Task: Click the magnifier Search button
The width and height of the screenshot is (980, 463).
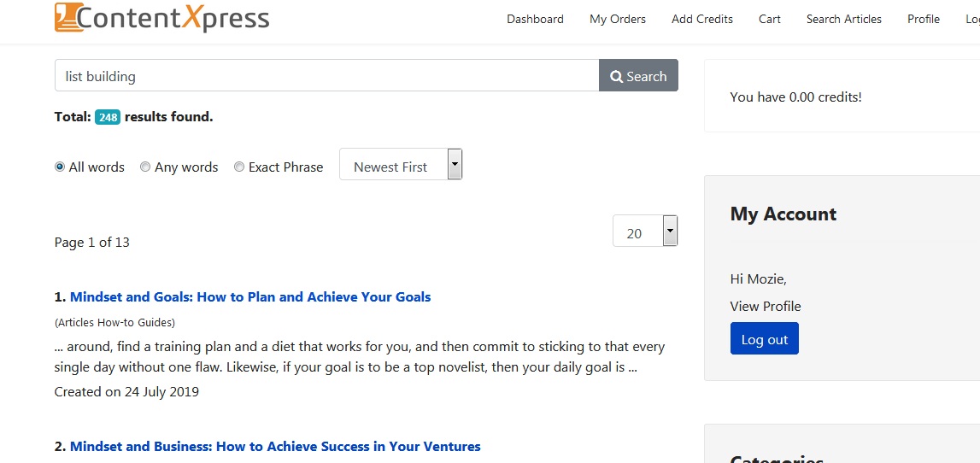Action: [x=638, y=76]
